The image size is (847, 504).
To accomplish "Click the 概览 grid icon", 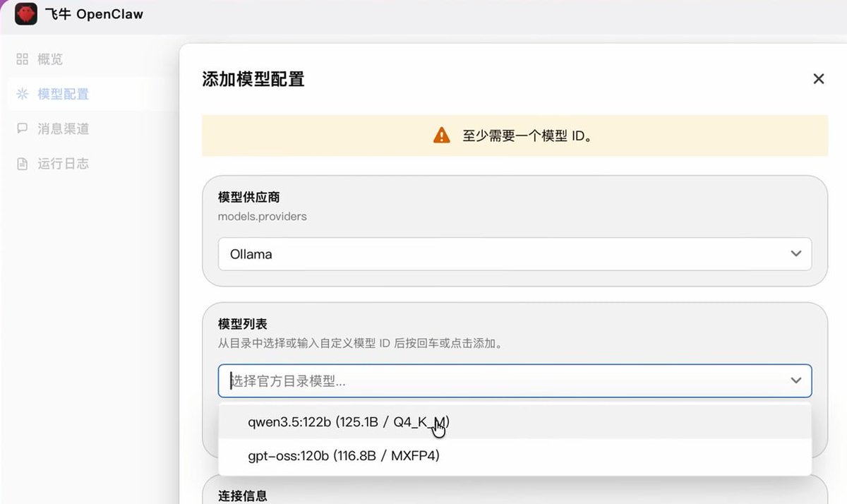I will 23,59.
